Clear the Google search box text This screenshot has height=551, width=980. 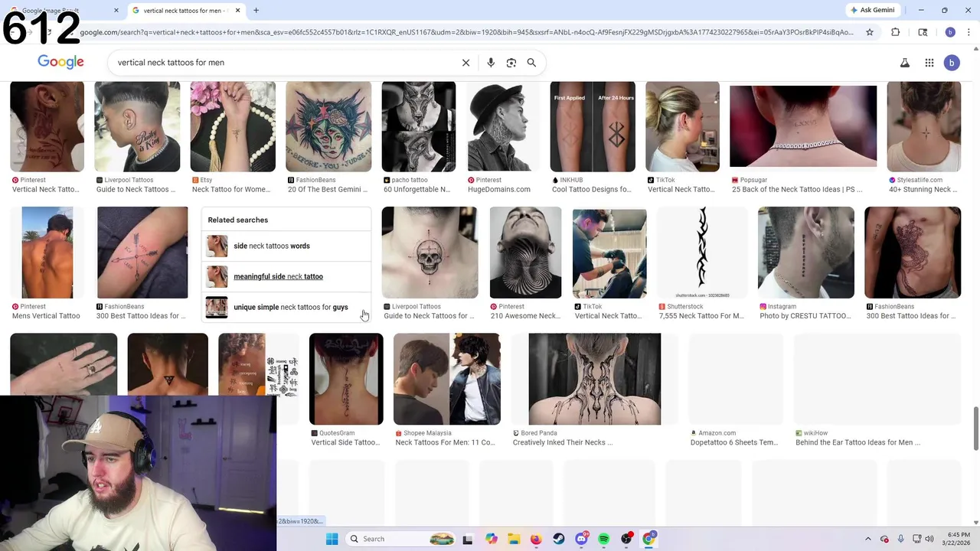[465, 63]
